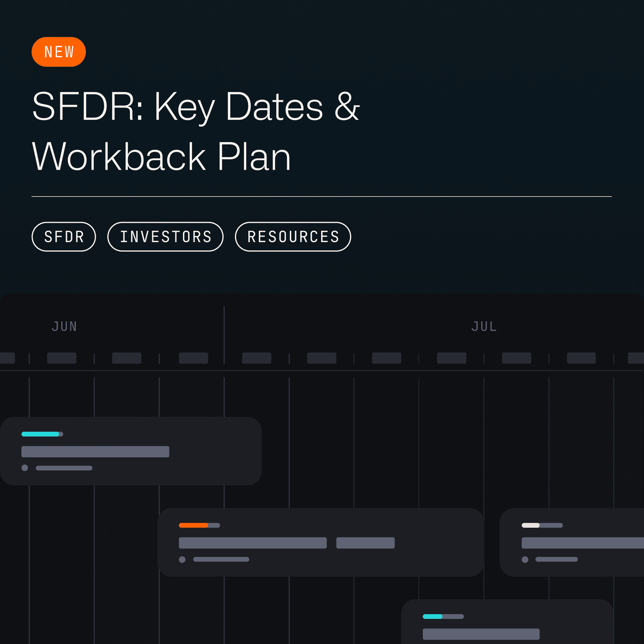Click the avatar dot in white-progress card
Image resolution: width=644 pixels, height=644 pixels.
pos(525,559)
